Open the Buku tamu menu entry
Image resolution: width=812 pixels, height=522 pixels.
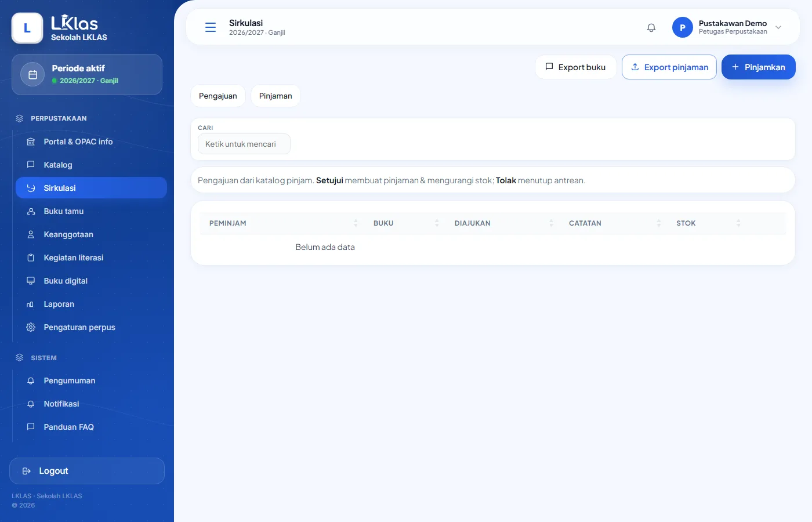coord(91,211)
